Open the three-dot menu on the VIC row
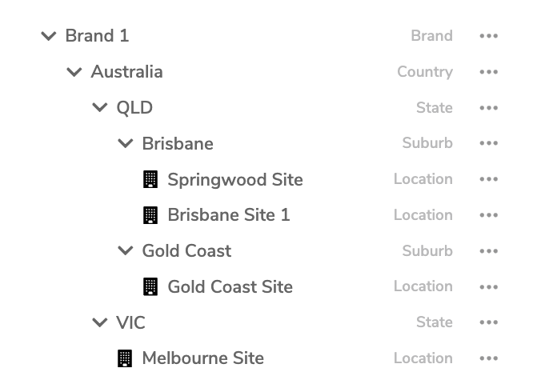Image resolution: width=541 pixels, height=392 pixels. click(488, 322)
